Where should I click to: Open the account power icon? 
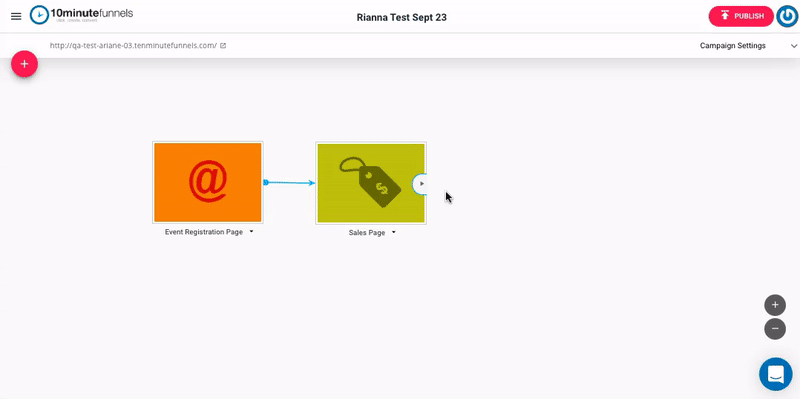point(787,16)
